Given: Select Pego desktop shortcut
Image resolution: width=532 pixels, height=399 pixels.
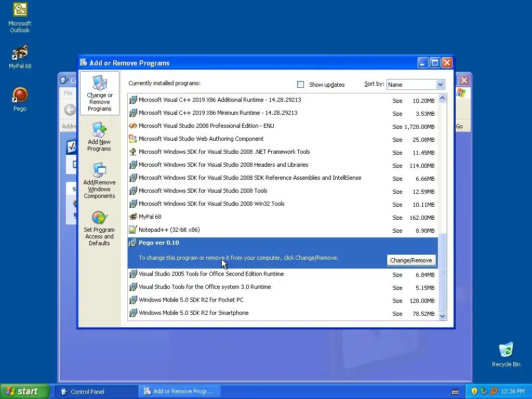Looking at the screenshot, I should coord(20,99).
